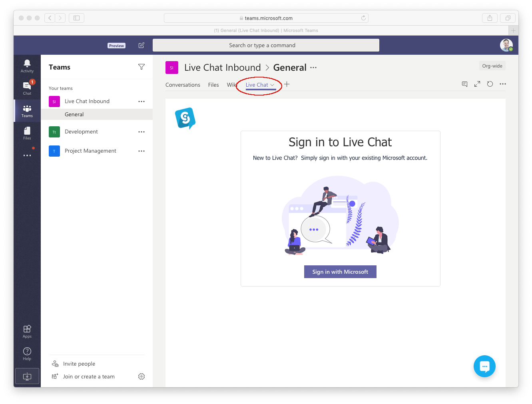Viewport: 532px width, 404px height.
Task: Toggle the Safari sidebar button
Action: click(x=76, y=18)
